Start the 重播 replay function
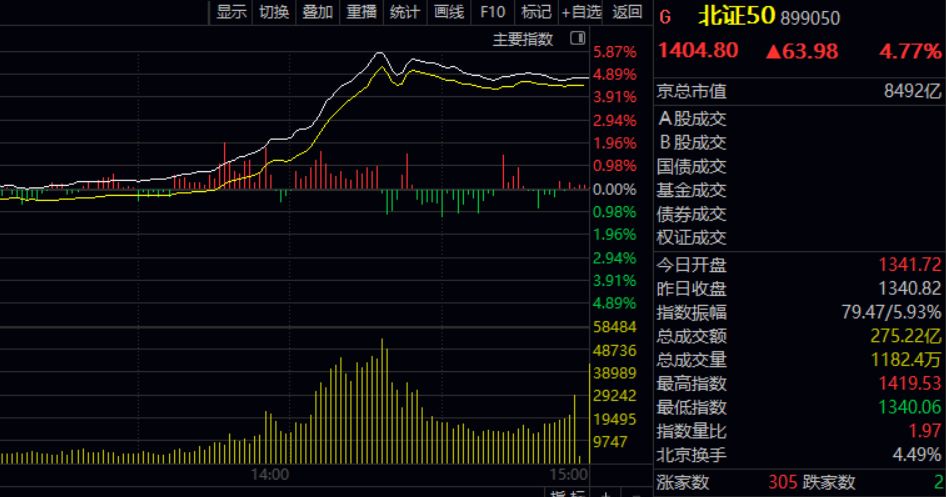This screenshot has height=497, width=946. point(361,12)
